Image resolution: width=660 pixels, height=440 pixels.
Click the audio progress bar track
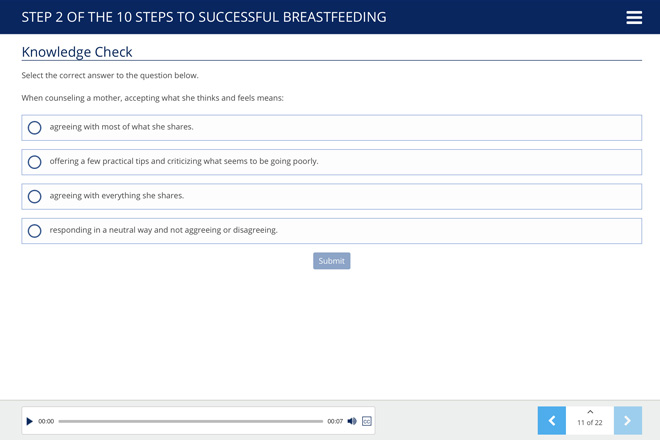pos(190,421)
